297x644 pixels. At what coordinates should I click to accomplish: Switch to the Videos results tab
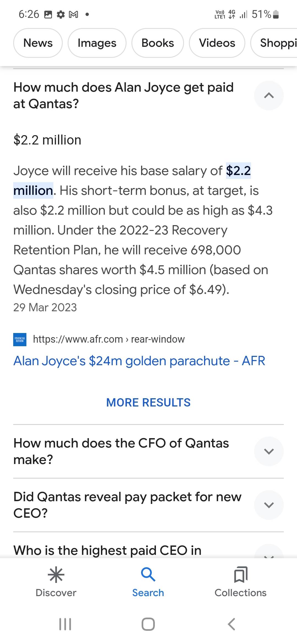(217, 43)
